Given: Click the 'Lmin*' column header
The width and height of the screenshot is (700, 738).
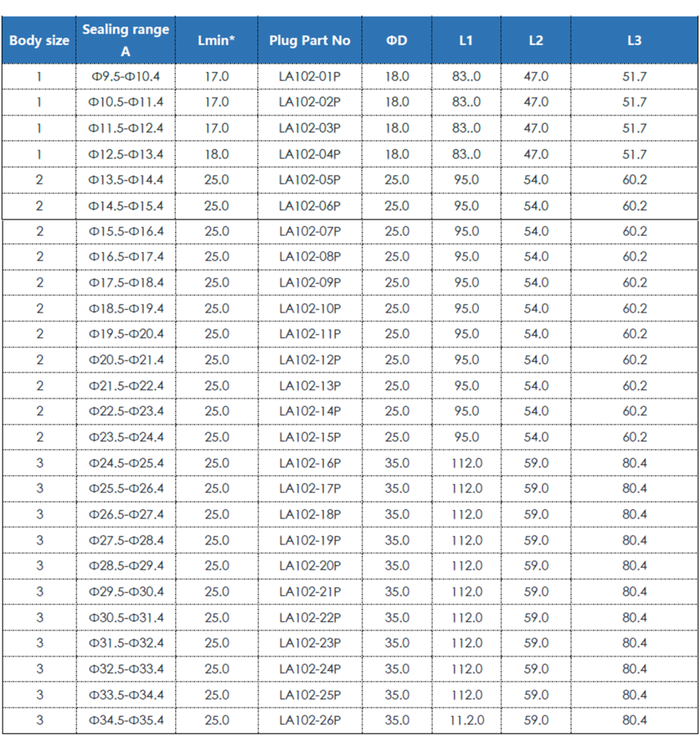Looking at the screenshot, I should coord(217,40).
